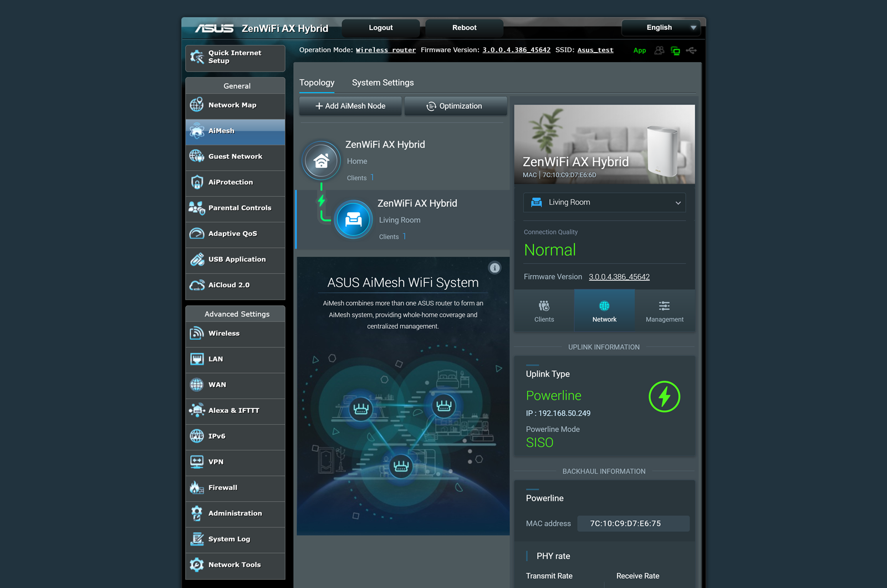
Task: Open the Network Map page
Action: pyautogui.click(x=235, y=105)
